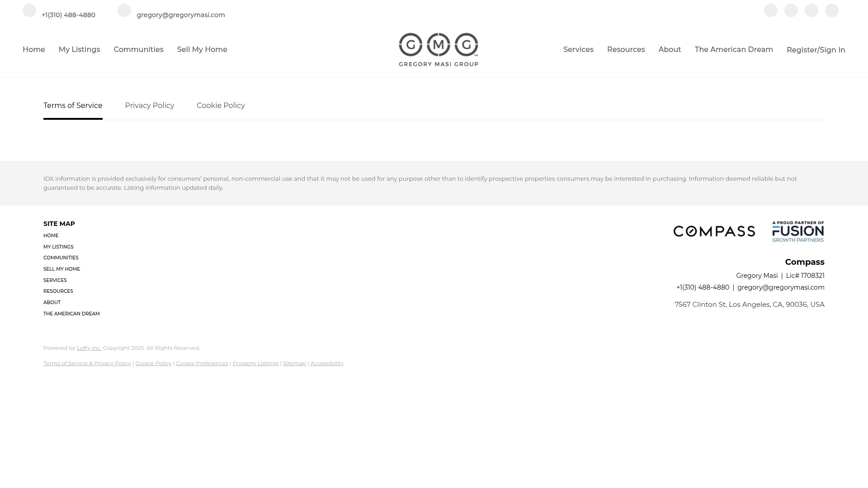Click THE AMERICAN DREAM in site map
Viewport: 868px width, 488px height.
click(x=71, y=314)
